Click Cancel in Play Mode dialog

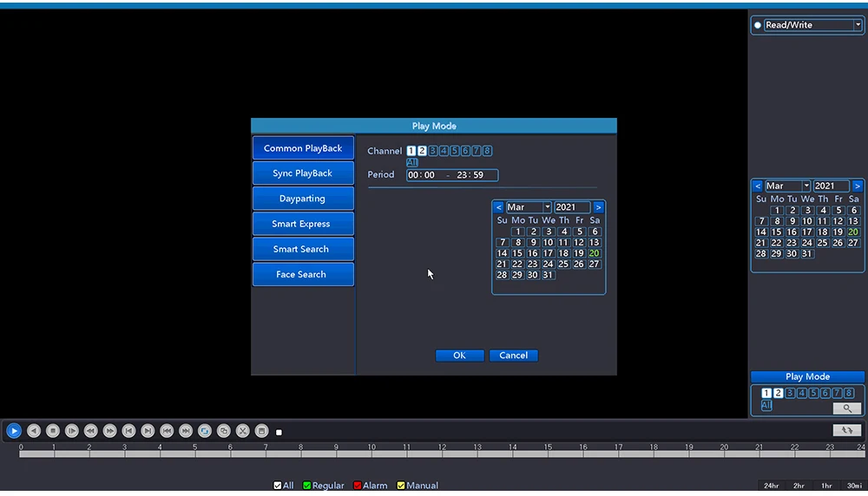(x=513, y=356)
